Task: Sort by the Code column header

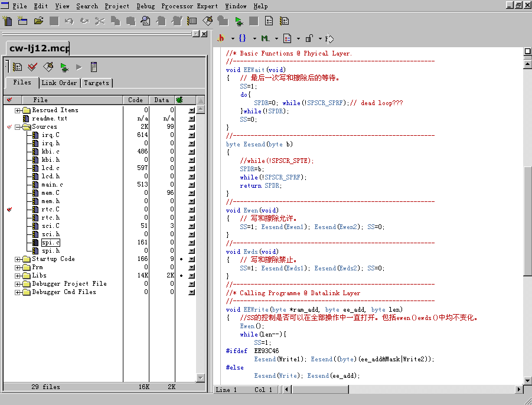Action: pyautogui.click(x=136, y=100)
